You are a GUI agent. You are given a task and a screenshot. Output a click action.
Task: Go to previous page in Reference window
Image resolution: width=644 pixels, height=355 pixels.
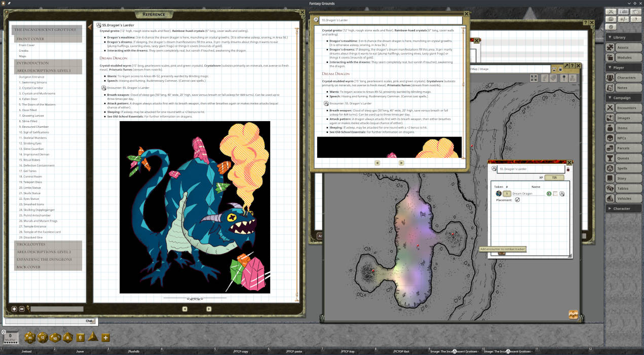pos(184,308)
